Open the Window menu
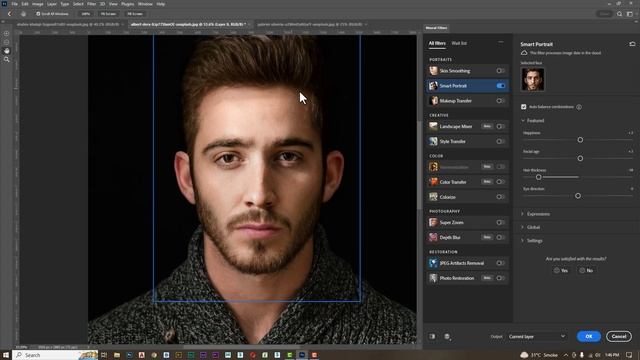This screenshot has height=360, width=640. point(145,4)
